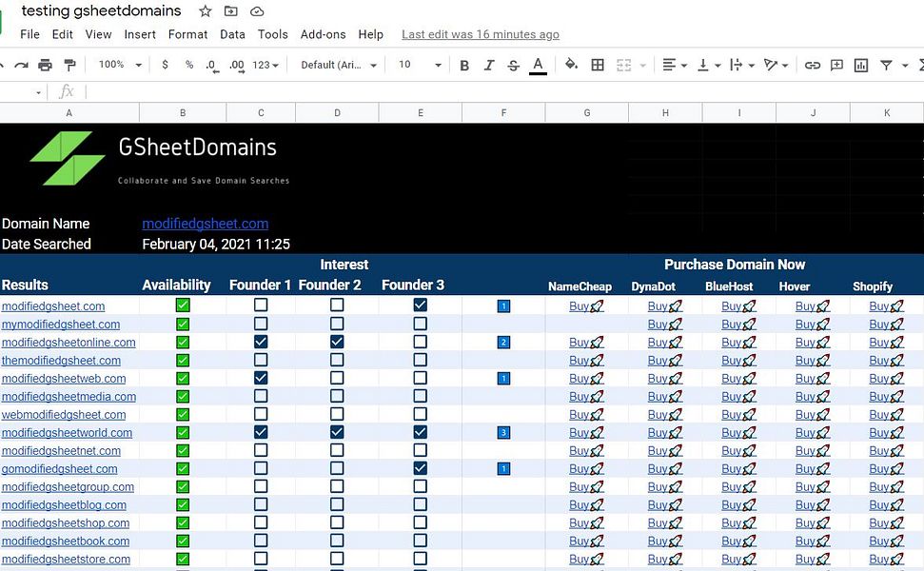Open fill color picker
Image resolution: width=924 pixels, height=571 pixels.
pyautogui.click(x=571, y=64)
